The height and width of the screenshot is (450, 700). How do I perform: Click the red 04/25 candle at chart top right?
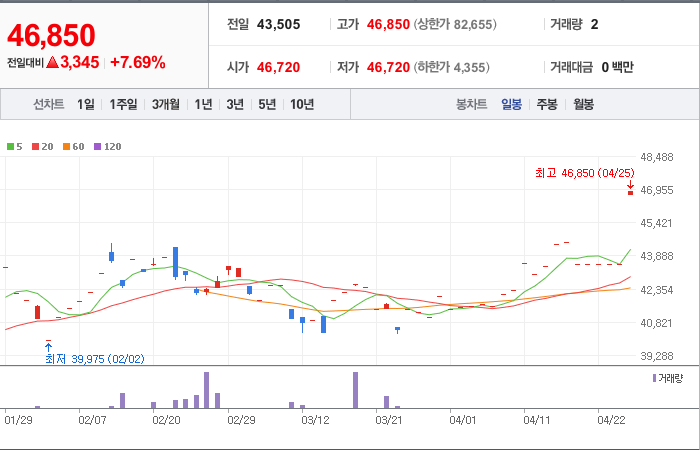[x=630, y=193]
